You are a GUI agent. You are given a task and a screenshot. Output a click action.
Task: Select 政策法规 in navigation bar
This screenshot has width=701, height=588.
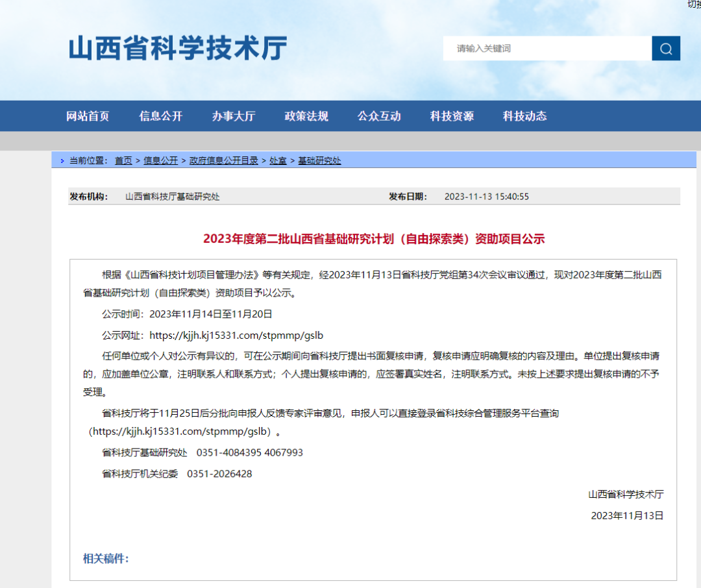pos(306,116)
